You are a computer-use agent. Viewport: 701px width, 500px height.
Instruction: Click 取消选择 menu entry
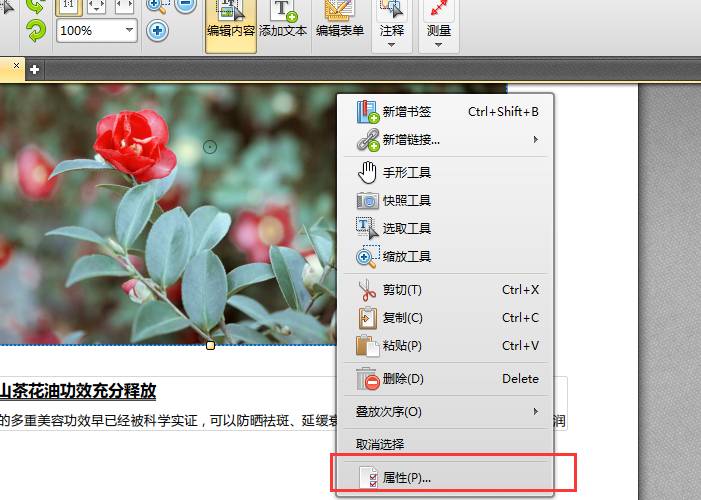pyautogui.click(x=380, y=444)
